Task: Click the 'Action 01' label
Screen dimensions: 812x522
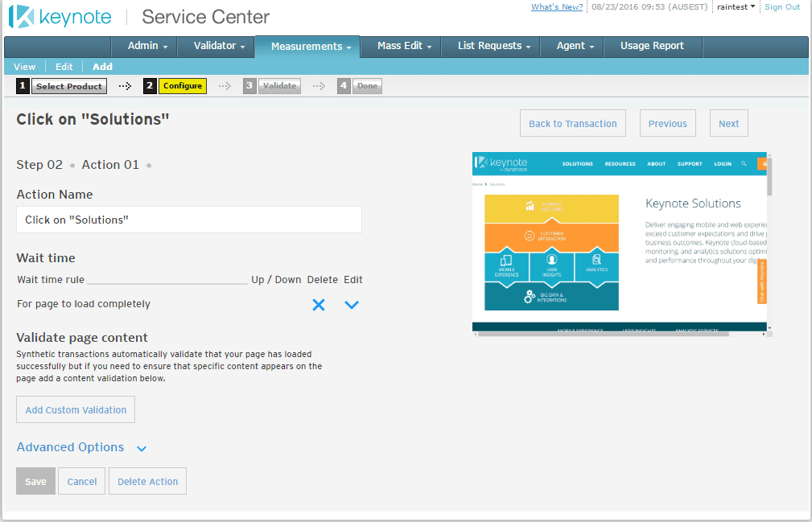Action: (x=110, y=165)
